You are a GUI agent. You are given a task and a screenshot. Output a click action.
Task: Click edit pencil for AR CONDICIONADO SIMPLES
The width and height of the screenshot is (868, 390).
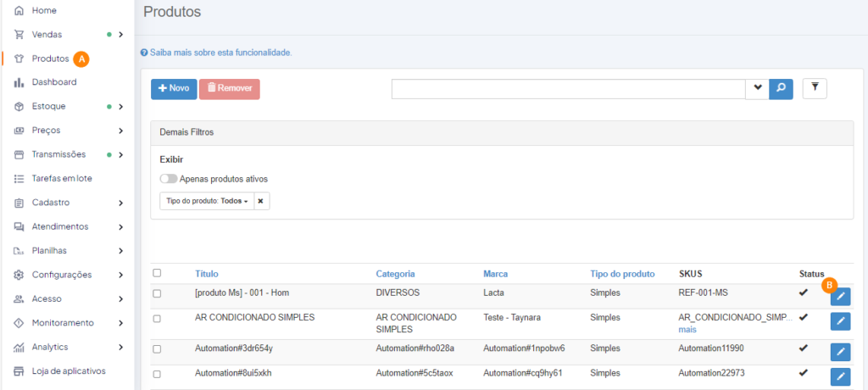click(x=840, y=320)
